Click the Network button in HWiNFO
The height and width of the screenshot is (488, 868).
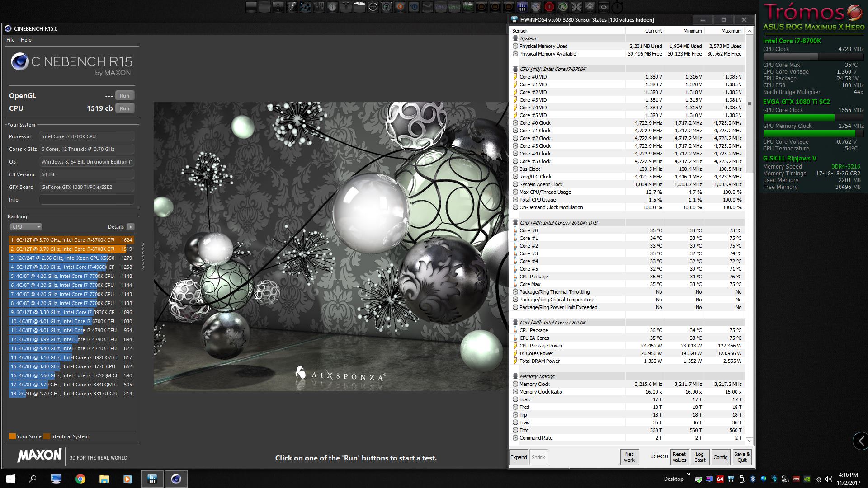(629, 457)
